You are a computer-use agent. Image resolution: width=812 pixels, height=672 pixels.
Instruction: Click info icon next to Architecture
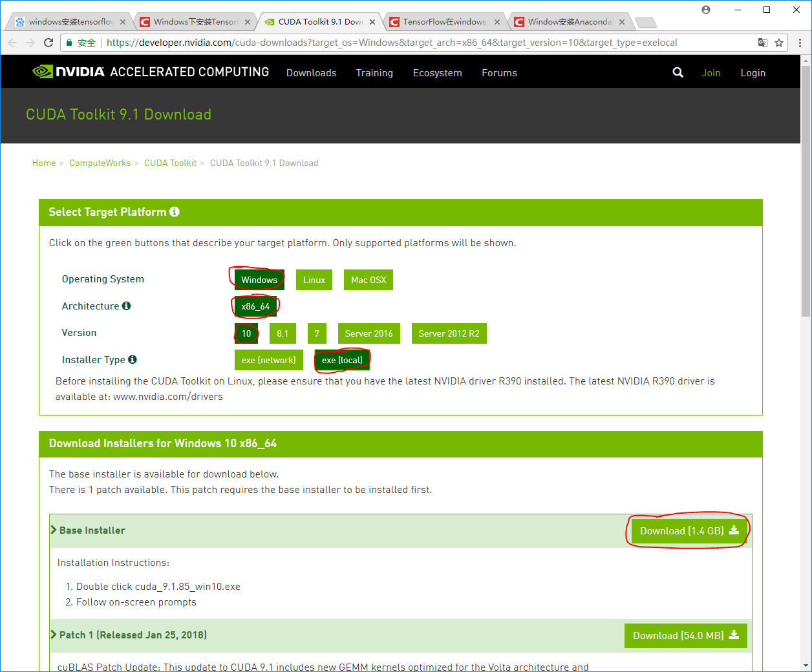pos(126,306)
